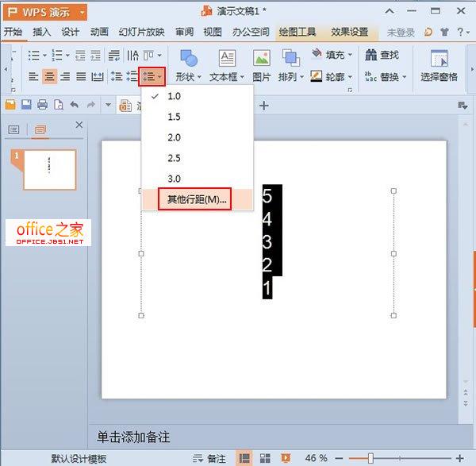This screenshot has width=476, height=466.
Task: Add a new document tab with plus
Action: click(264, 106)
